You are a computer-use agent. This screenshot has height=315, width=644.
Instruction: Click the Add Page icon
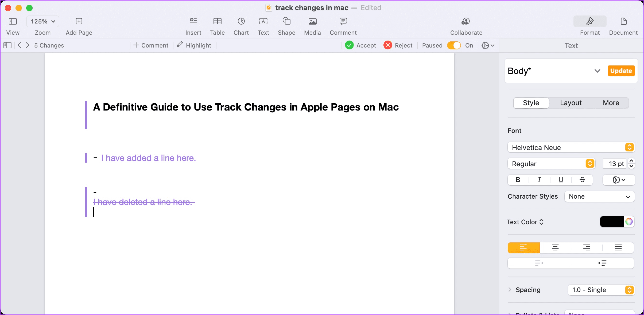coord(79,21)
